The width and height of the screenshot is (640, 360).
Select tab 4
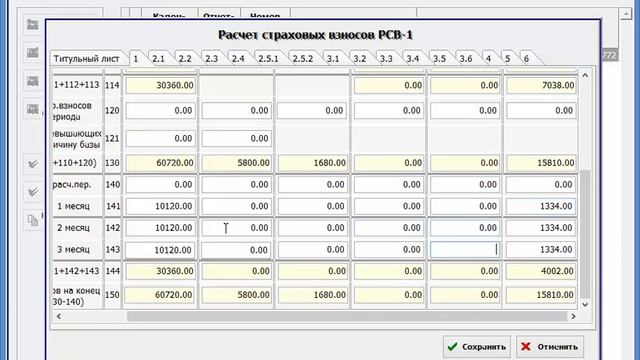488,59
